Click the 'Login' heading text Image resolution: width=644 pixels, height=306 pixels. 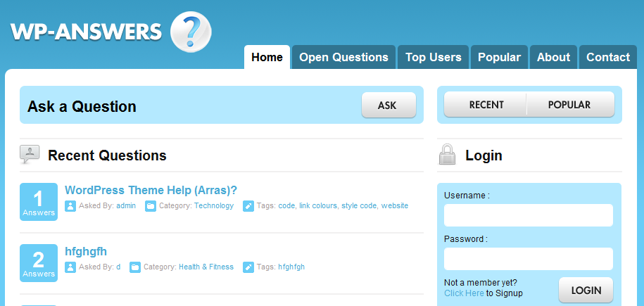click(x=484, y=155)
